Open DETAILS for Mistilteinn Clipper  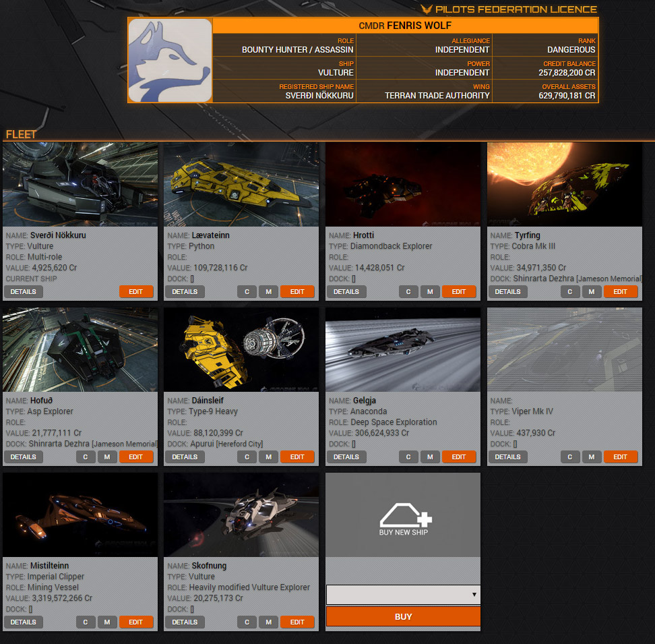(24, 622)
